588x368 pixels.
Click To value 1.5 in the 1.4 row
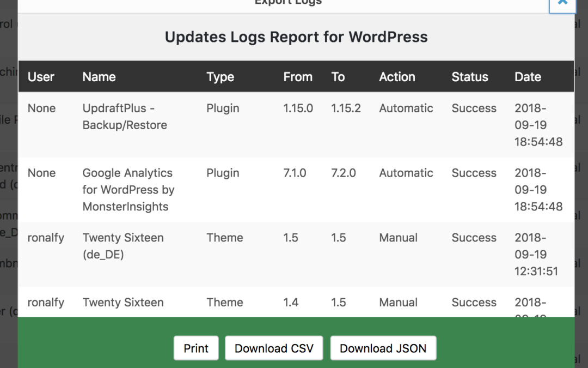[339, 302]
